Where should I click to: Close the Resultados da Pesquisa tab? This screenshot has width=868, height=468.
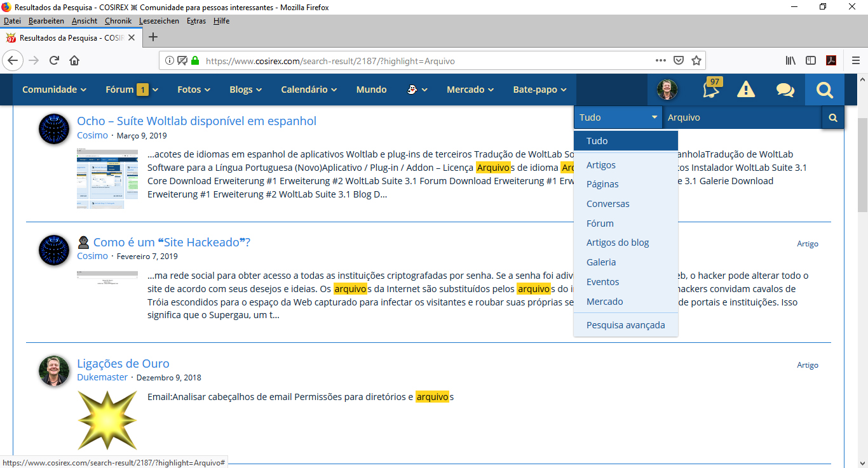132,37
